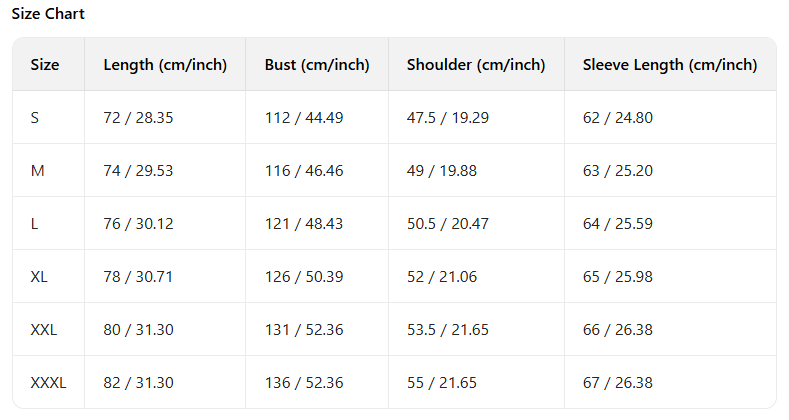Select the Length (cm/inch) column header
The width and height of the screenshot is (789, 420).
pos(165,65)
